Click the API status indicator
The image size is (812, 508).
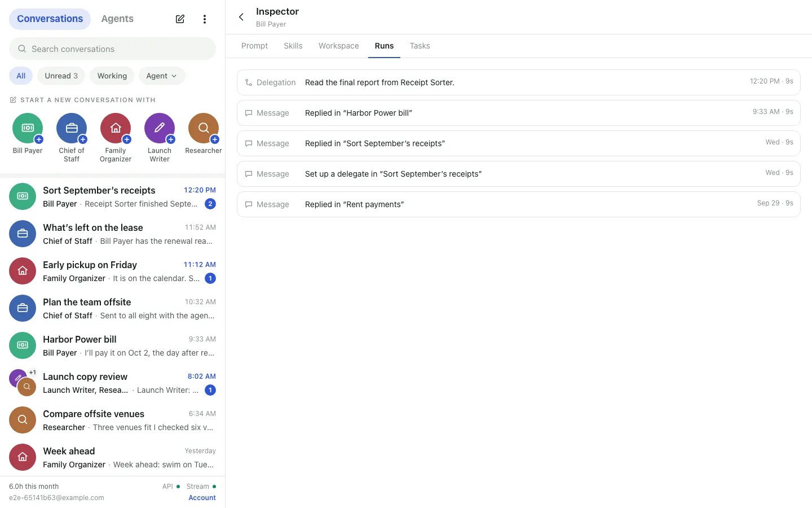point(171,487)
